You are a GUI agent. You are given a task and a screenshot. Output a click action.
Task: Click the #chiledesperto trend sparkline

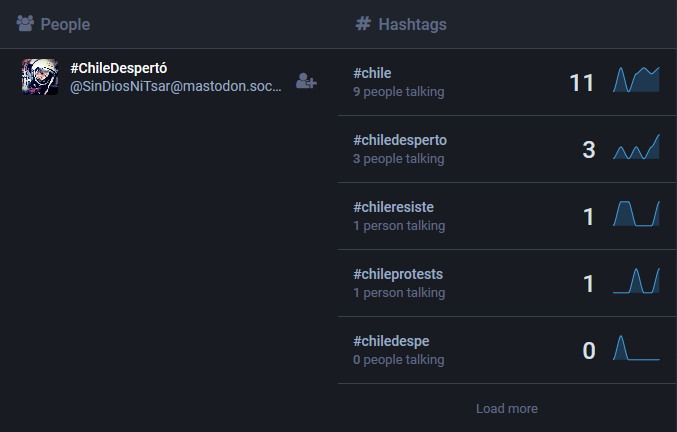point(637,148)
